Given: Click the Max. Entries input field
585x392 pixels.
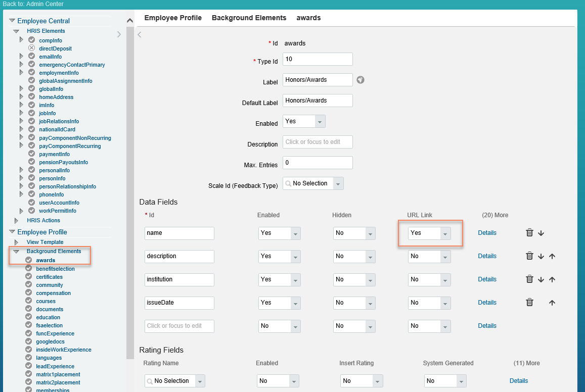Looking at the screenshot, I should (x=318, y=163).
